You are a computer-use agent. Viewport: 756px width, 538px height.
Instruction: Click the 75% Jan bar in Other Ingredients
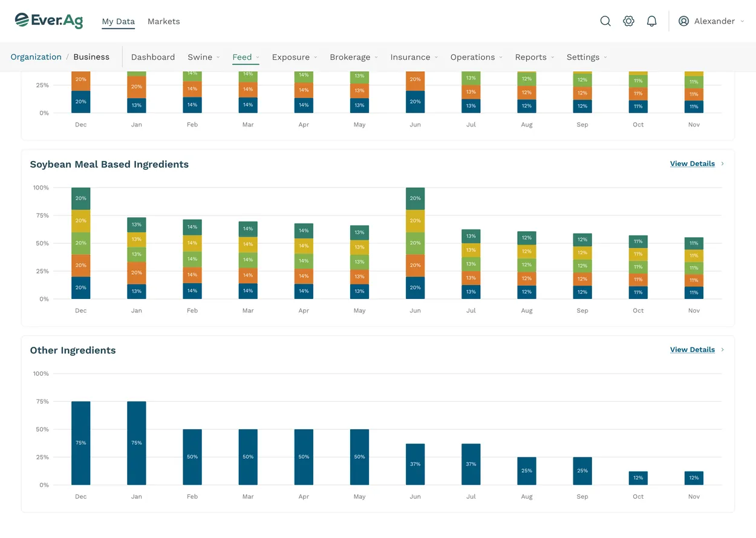coord(137,443)
